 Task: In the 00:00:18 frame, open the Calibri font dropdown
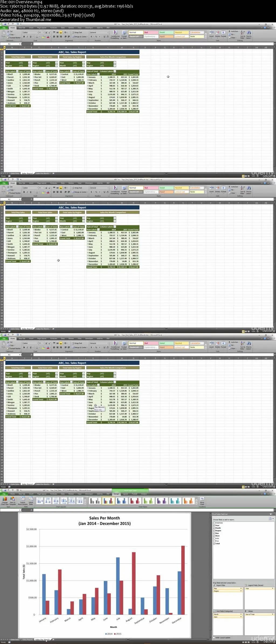click(x=37, y=33)
